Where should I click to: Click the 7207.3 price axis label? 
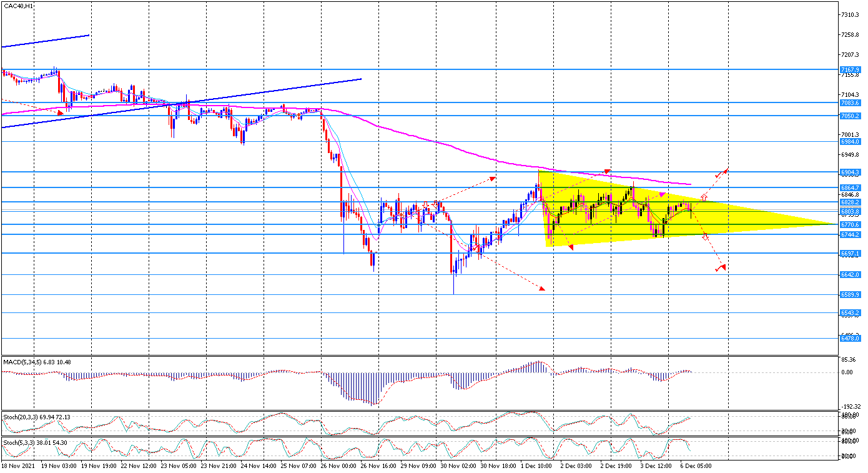[851, 54]
